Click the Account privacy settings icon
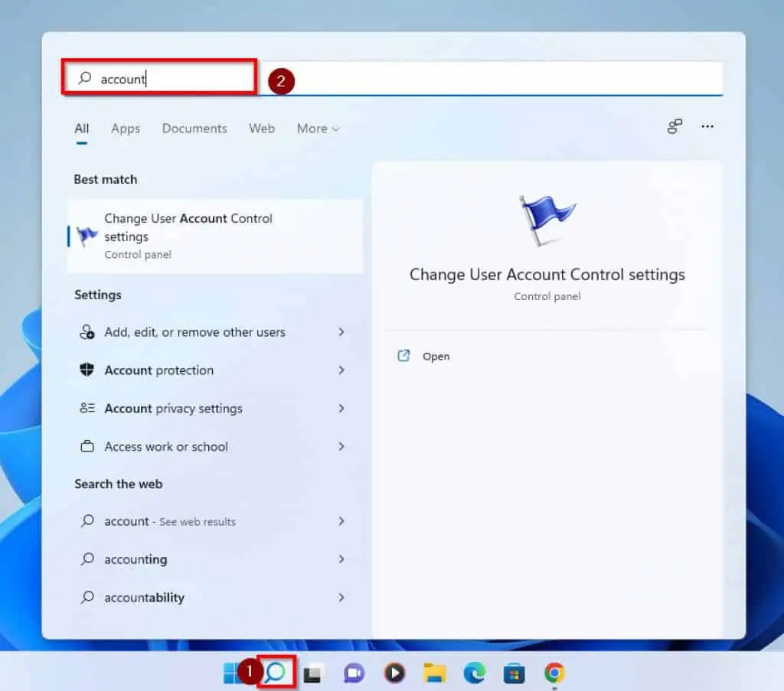Viewport: 784px width, 691px height. (x=87, y=409)
